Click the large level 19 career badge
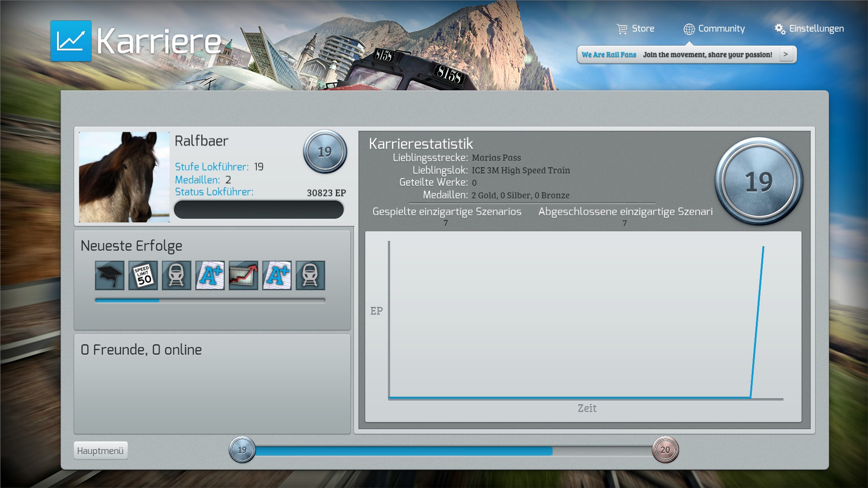Viewport: 868px width, 488px height. pos(759,182)
